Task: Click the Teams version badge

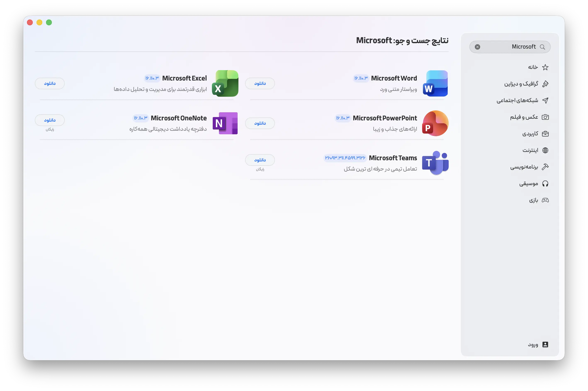Action: [x=345, y=158]
